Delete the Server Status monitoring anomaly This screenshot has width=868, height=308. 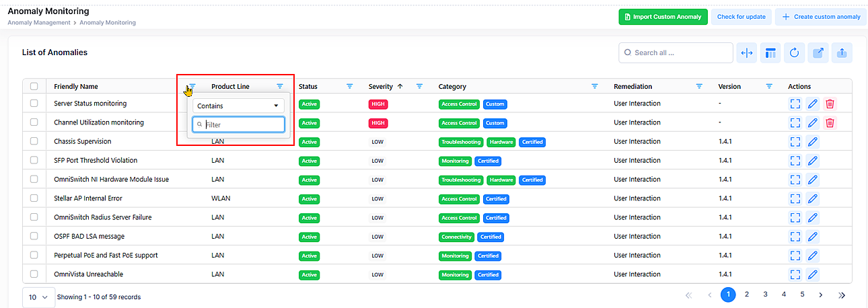(830, 104)
